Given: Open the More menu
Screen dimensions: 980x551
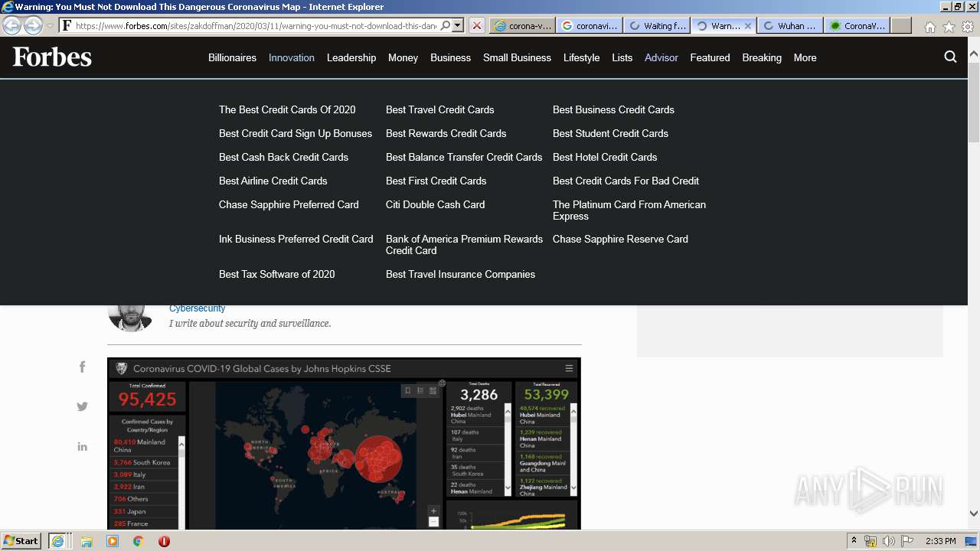Looking at the screenshot, I should 805,57.
